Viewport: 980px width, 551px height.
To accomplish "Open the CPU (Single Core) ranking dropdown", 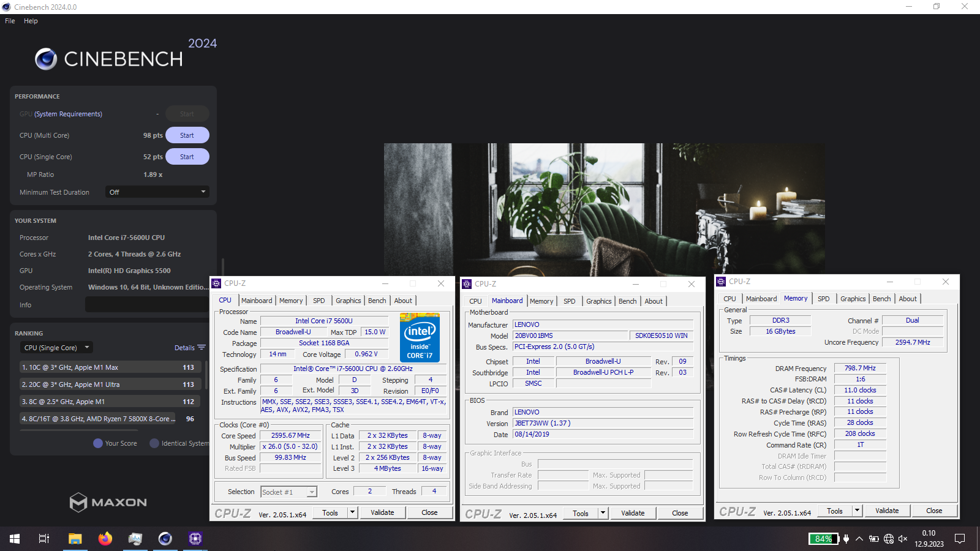I will [x=56, y=347].
